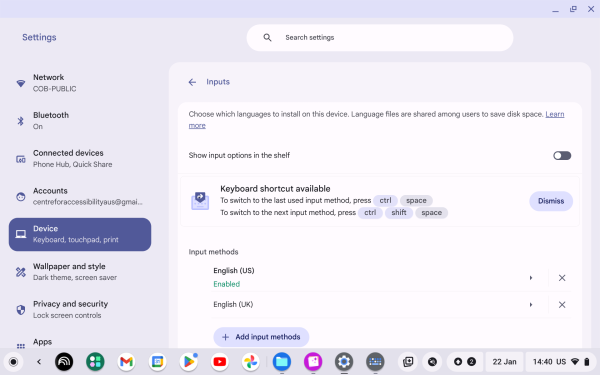This screenshot has width=600, height=375.
Task: Click the Input methods heading
Action: [214, 252]
